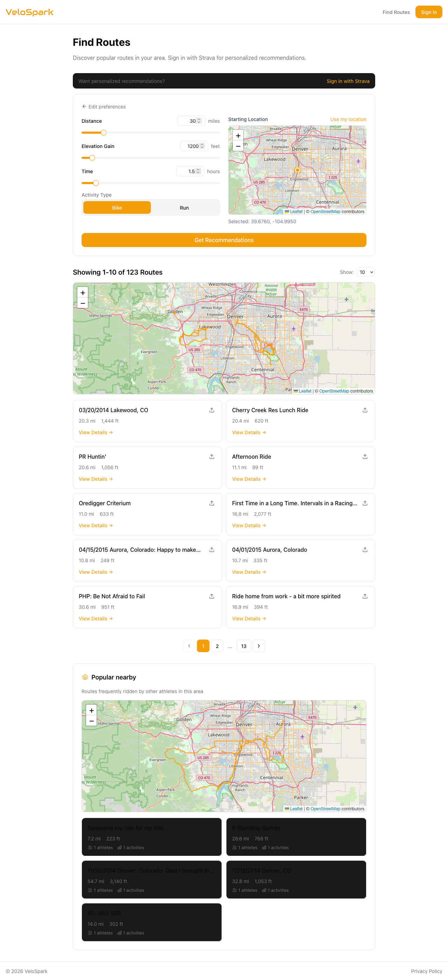Open OpenStreetMap link on routes results map
Image resolution: width=448 pixels, height=980 pixels.
[334, 391]
